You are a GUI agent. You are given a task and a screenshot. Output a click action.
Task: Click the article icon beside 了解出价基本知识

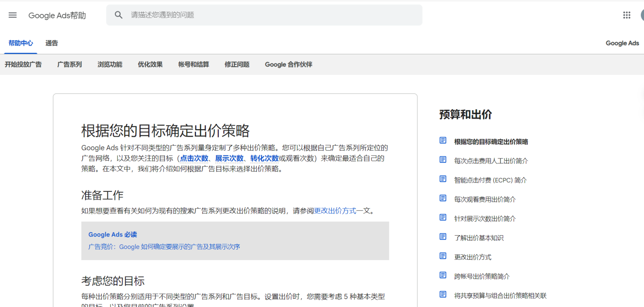(442, 236)
